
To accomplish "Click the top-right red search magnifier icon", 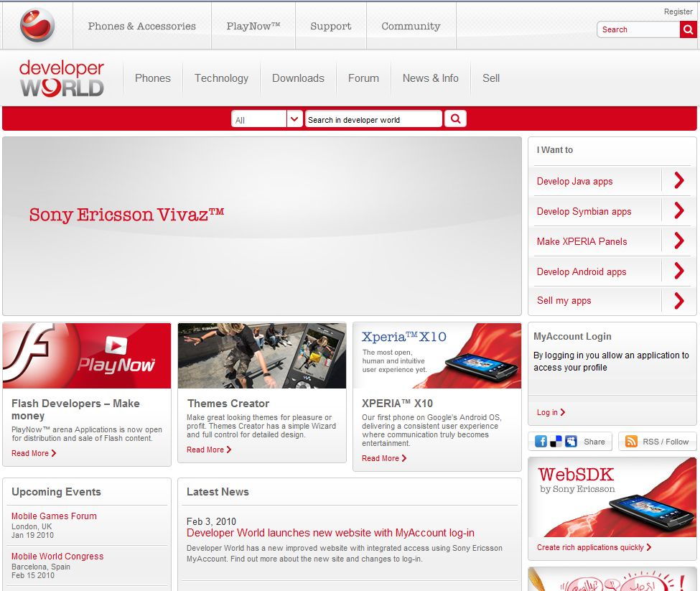I will 688,29.
